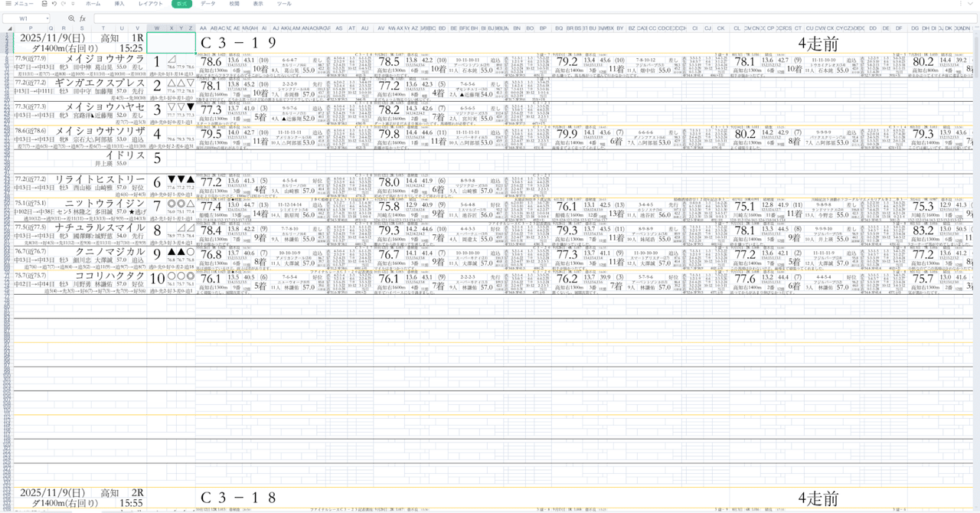Select horse name メイジョウサクラ
980x513 pixels.
click(104, 59)
